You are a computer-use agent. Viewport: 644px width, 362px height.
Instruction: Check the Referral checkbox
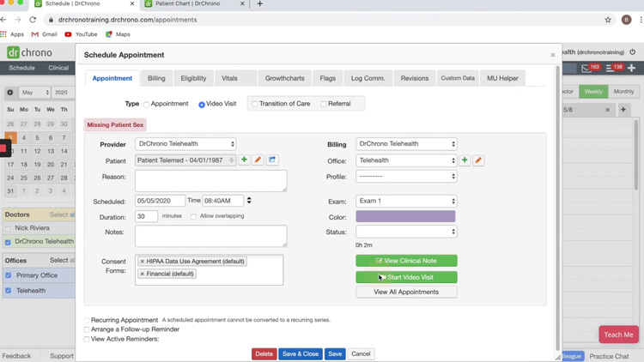[x=323, y=104]
